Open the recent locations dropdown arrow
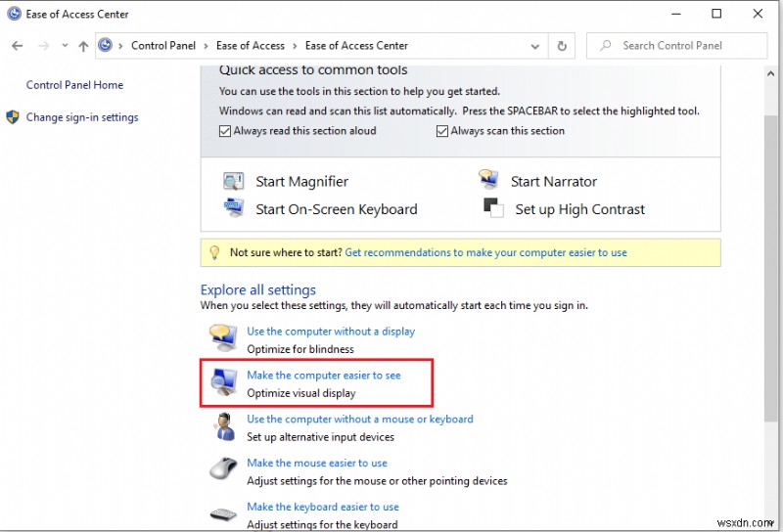Screen dimensions: 783x532 pos(65,45)
